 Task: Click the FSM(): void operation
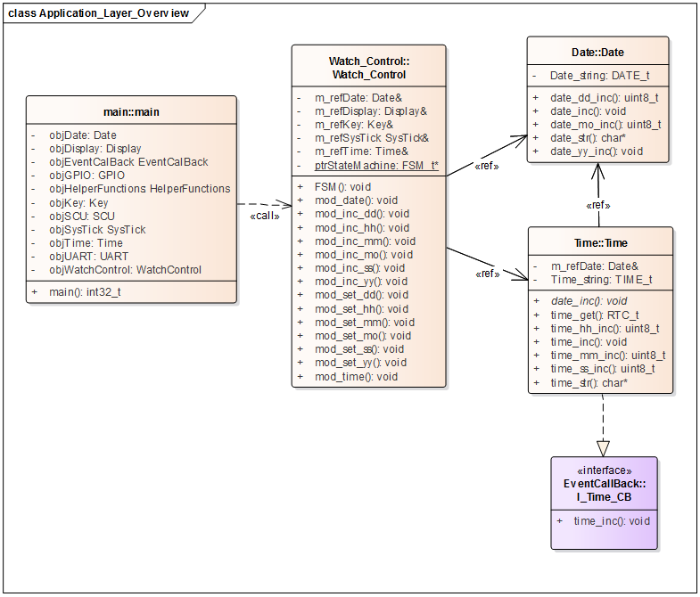coord(342,187)
